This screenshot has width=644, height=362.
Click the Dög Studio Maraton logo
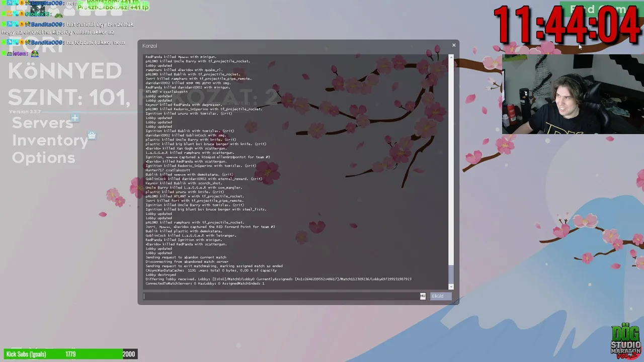click(x=626, y=341)
